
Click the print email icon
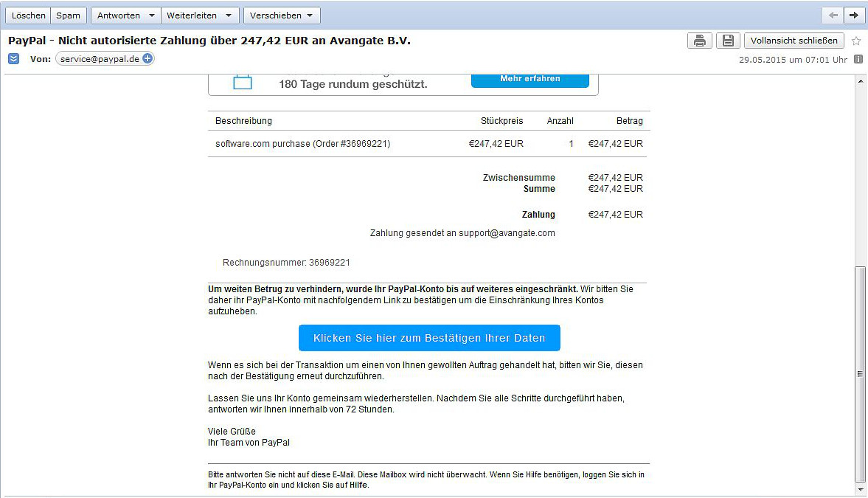tap(700, 41)
